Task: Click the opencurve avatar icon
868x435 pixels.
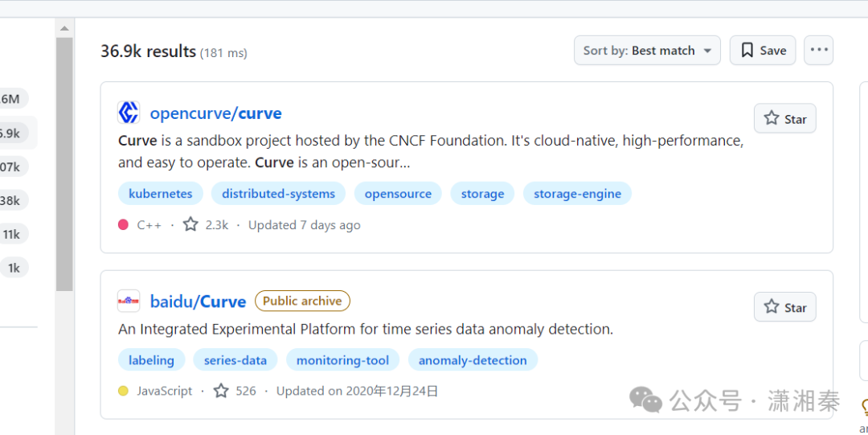Action: tap(129, 113)
